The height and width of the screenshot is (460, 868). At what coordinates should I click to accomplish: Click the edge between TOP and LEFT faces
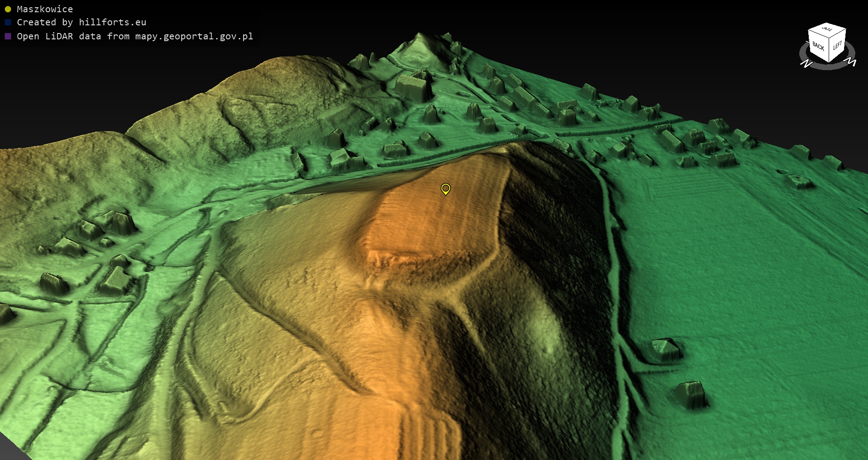click(x=838, y=34)
